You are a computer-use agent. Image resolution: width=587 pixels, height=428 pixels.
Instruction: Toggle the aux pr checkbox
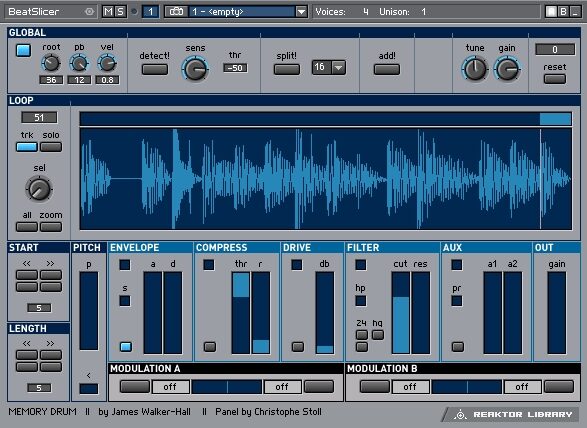(x=456, y=301)
